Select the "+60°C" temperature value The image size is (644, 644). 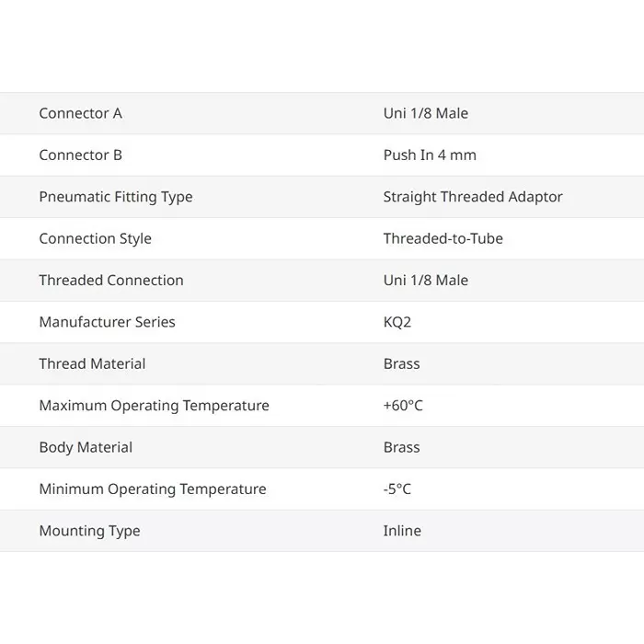403,406
